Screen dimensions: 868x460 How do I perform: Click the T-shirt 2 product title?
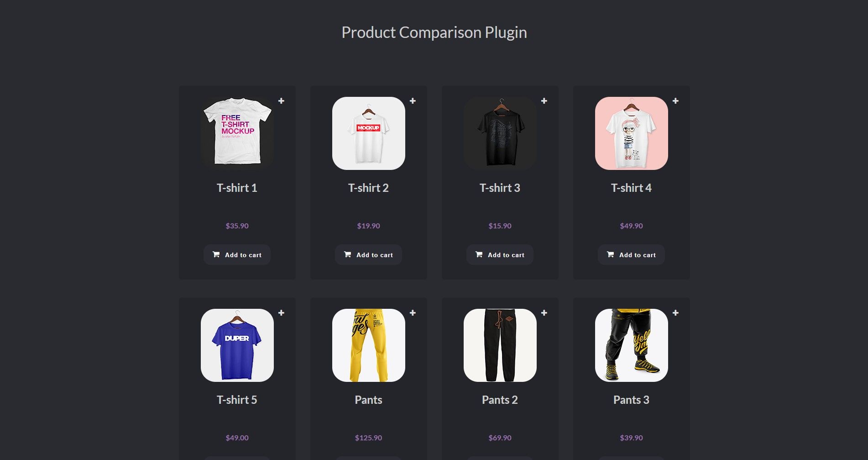368,188
